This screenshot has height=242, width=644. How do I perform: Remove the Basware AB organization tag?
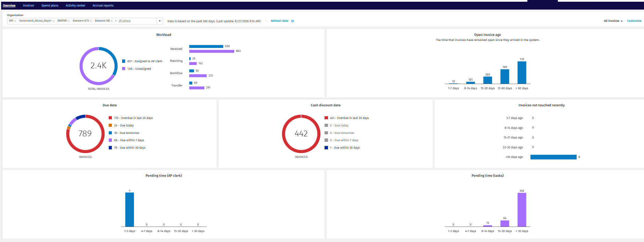pyautogui.click(x=112, y=21)
